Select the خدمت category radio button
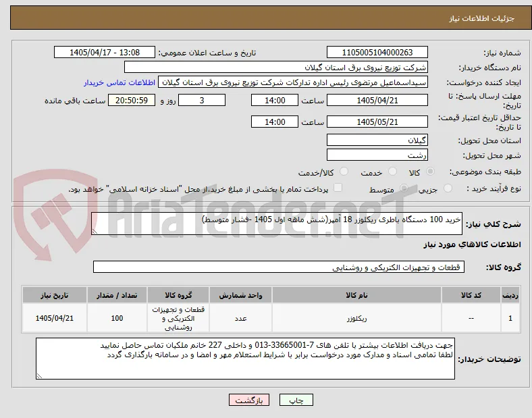532x418 pixels. 392,172
